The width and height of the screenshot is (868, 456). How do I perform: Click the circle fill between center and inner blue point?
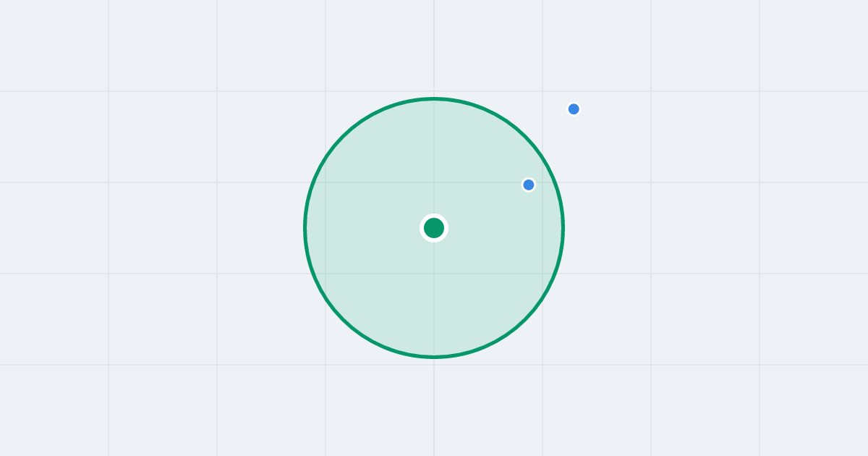[x=481, y=206]
